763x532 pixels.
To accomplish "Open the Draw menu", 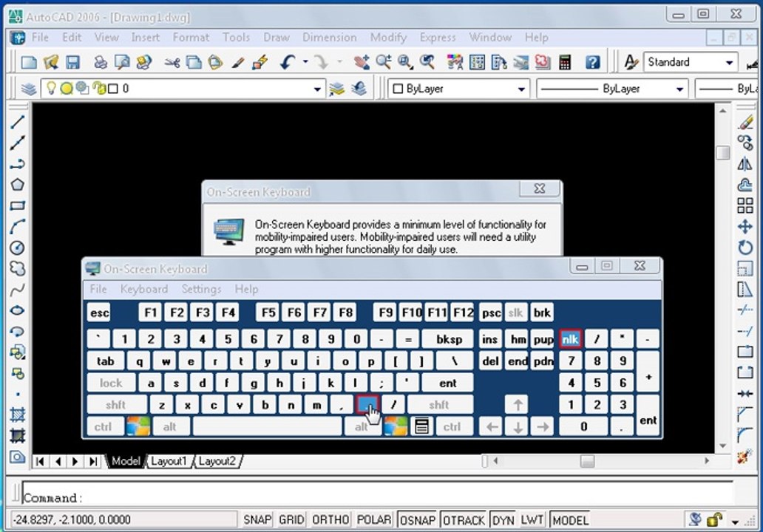I will tap(277, 38).
